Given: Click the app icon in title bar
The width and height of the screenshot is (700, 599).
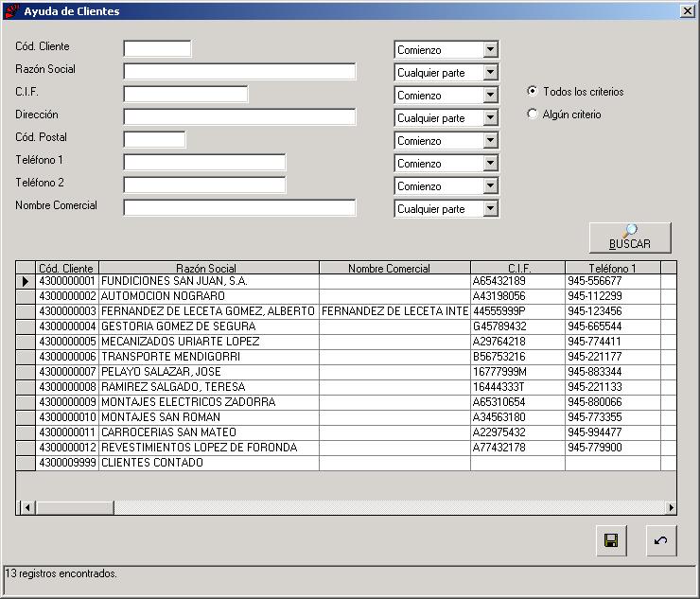Looking at the screenshot, I should [12, 10].
